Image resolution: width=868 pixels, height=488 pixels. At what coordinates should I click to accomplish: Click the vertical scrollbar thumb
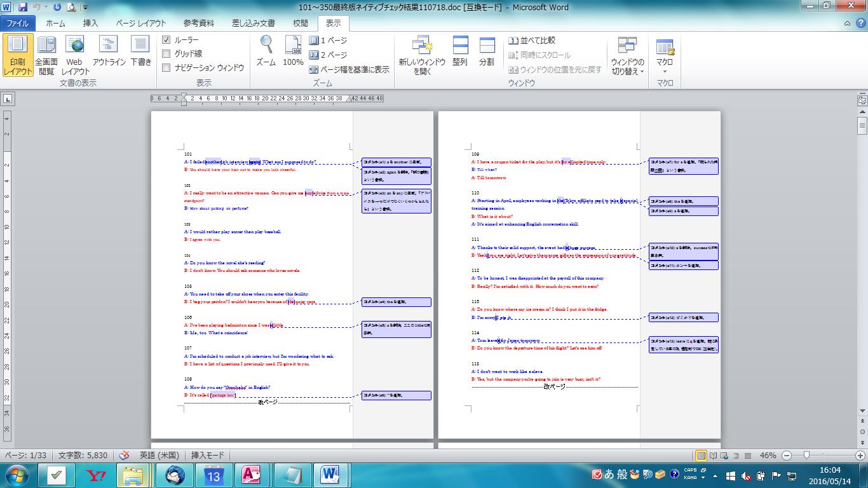pyautogui.click(x=862, y=125)
